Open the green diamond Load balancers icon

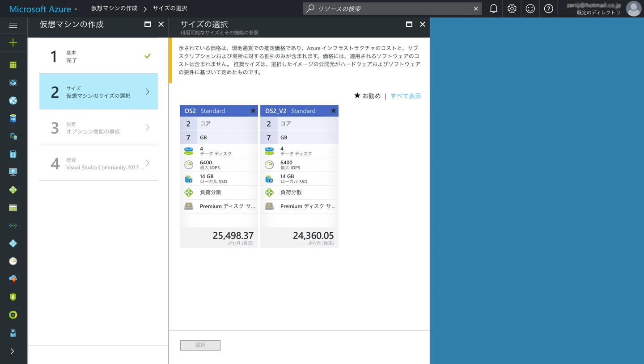(13, 190)
